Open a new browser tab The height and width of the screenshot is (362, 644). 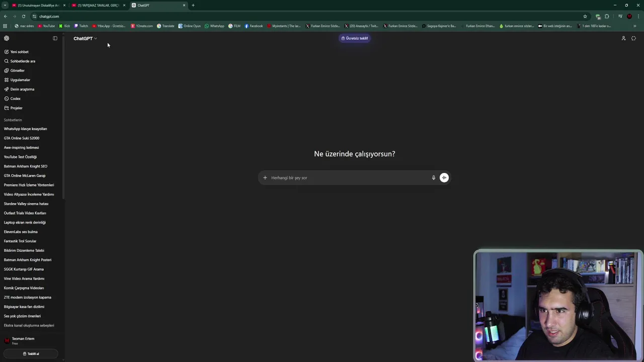193,5
